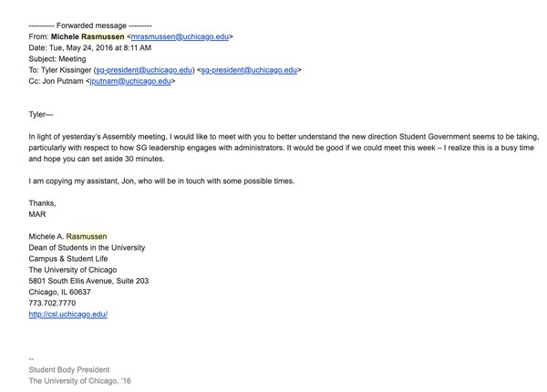Click the 5801 South Ellis Avenue address
This screenshot has height=392, width=547.
88,281
